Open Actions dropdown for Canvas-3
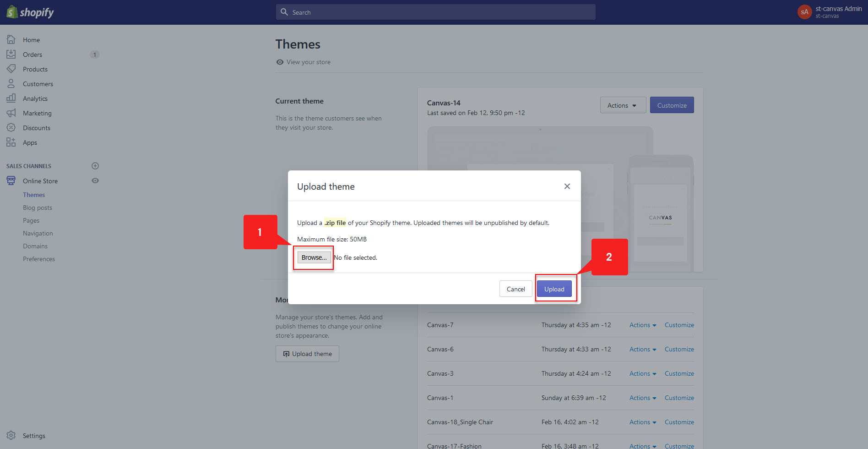 coord(643,373)
